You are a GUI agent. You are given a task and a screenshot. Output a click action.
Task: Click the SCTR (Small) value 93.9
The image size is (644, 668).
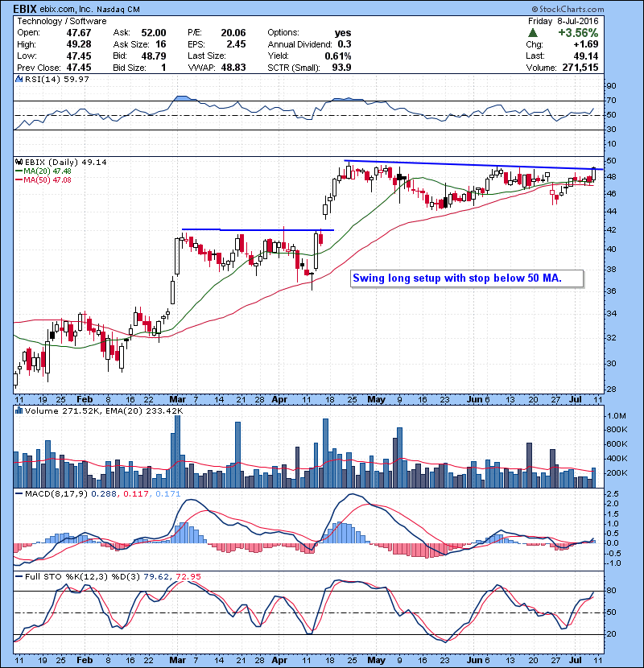(341, 68)
